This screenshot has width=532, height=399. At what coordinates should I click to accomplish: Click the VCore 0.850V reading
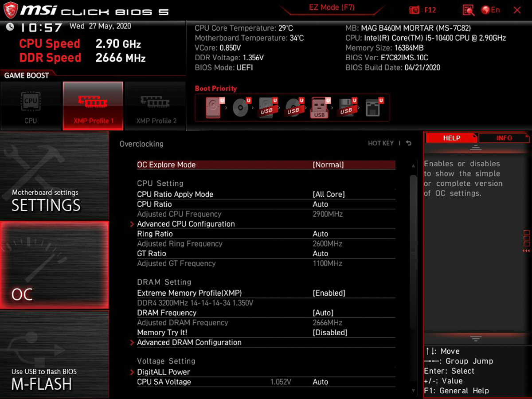[x=218, y=48]
